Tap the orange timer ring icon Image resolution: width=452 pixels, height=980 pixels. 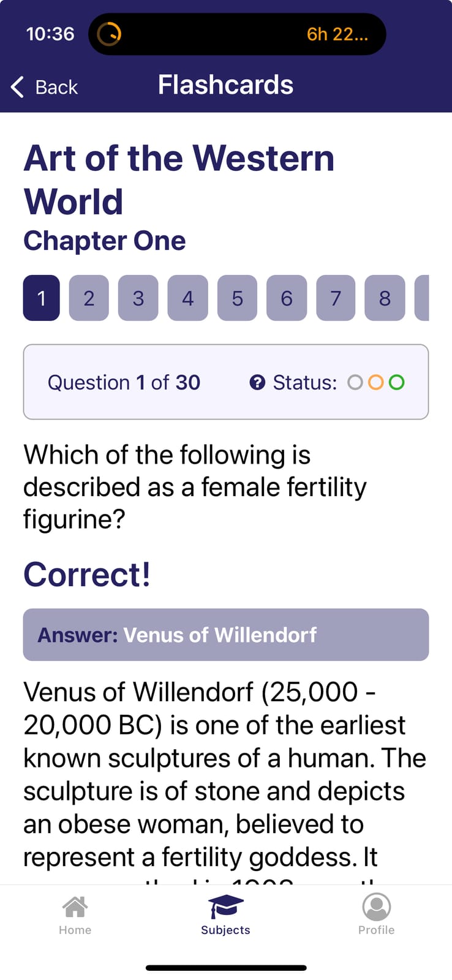pos(110,34)
